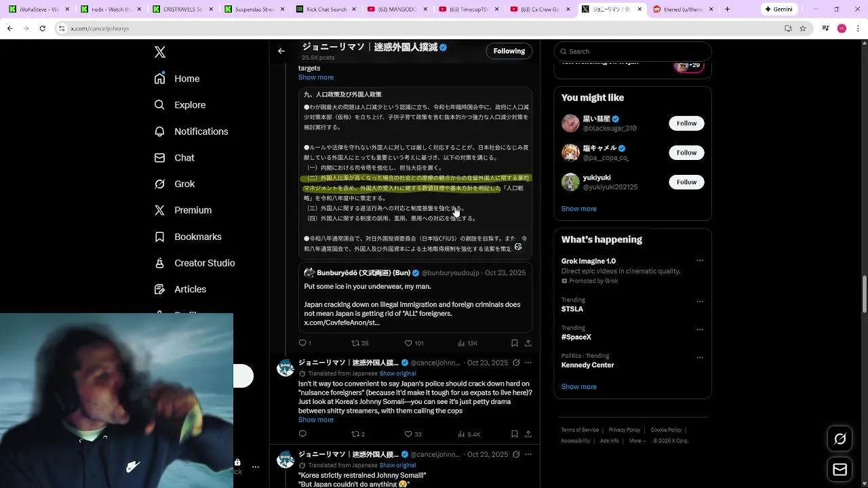Image resolution: width=868 pixels, height=488 pixels.
Task: Expand the More footer menu
Action: coord(637,441)
